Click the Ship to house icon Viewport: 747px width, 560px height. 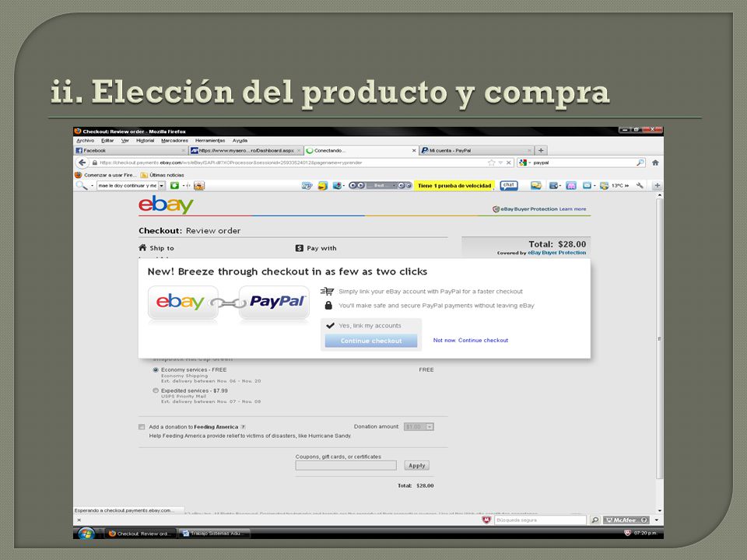click(142, 247)
